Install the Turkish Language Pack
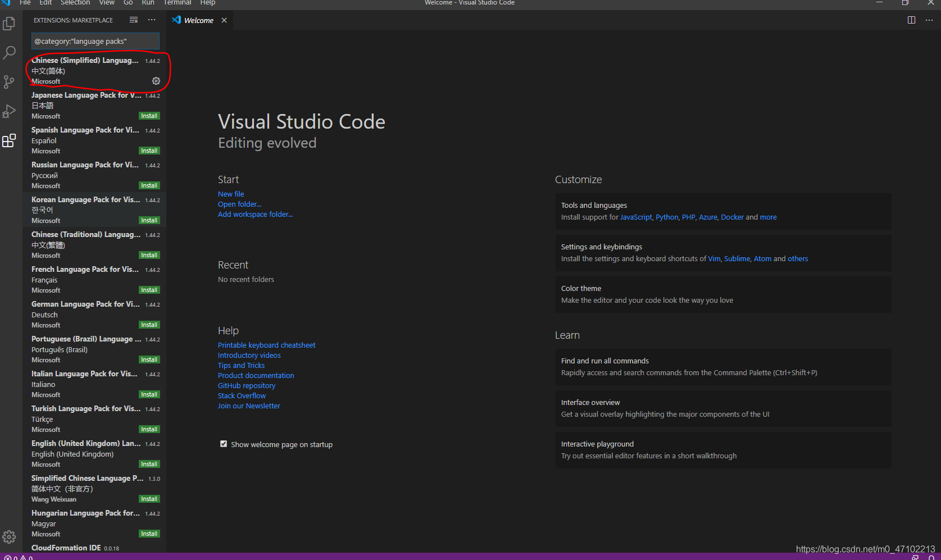941x560 pixels. click(x=149, y=429)
